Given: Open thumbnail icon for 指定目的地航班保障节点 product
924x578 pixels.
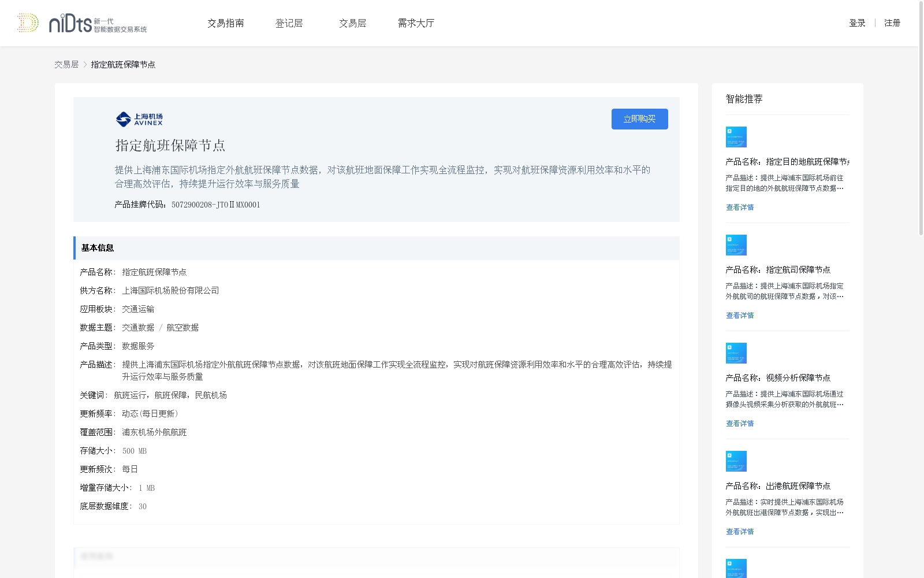Looking at the screenshot, I should (736, 137).
